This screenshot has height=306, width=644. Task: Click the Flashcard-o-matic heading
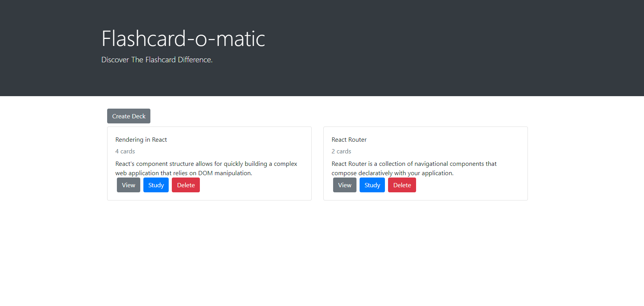(183, 38)
